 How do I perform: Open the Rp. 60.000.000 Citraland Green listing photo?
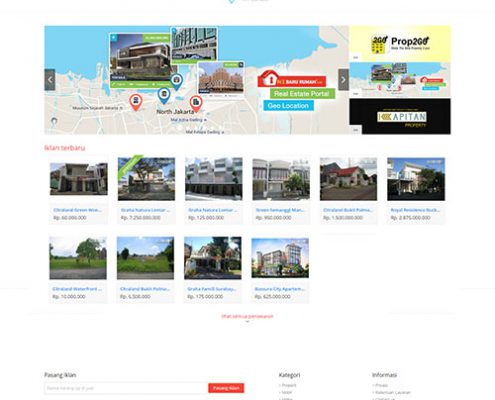pyautogui.click(x=79, y=179)
